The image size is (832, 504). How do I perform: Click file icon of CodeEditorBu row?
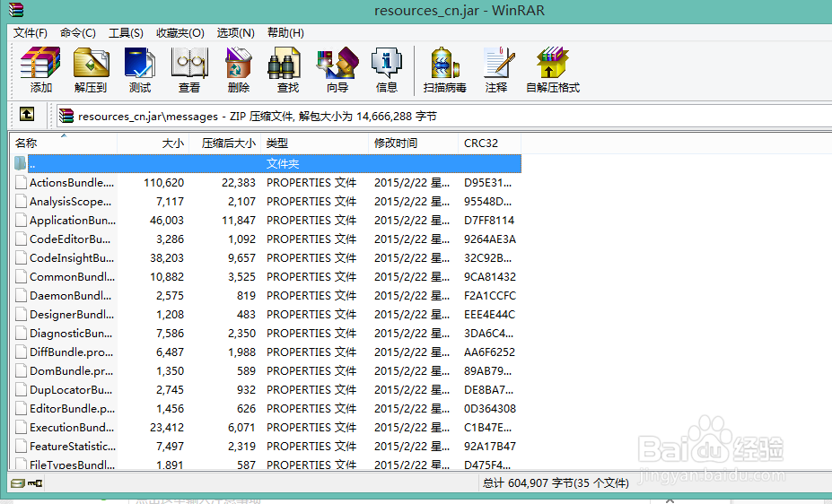point(21,239)
